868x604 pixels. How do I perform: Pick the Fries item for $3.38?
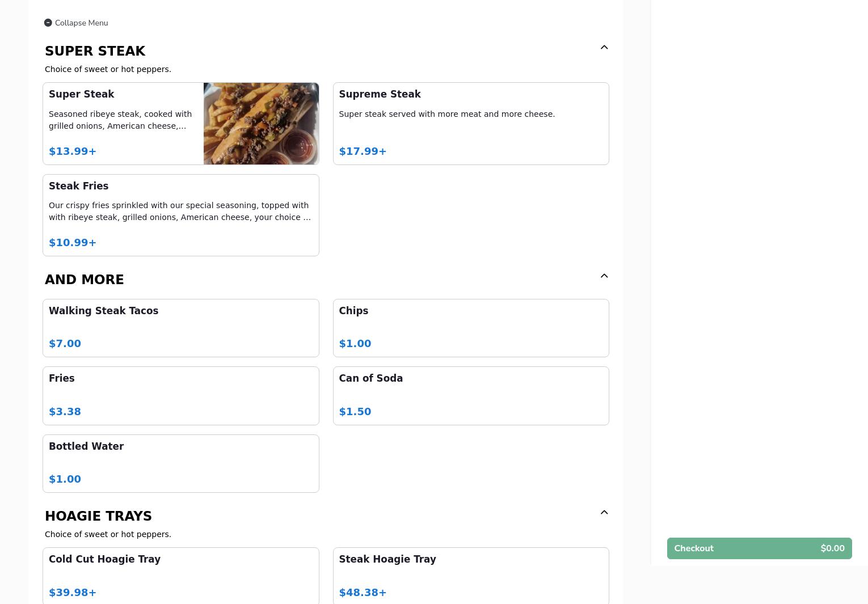pos(180,395)
